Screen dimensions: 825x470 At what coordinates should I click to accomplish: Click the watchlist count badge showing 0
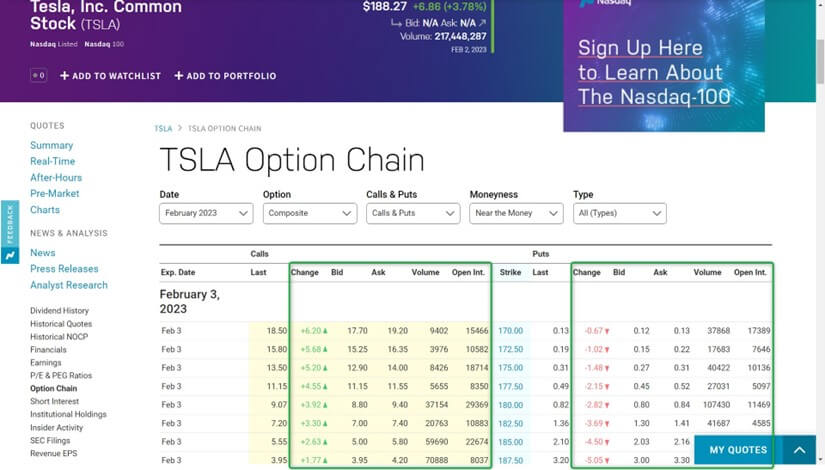tap(39, 75)
